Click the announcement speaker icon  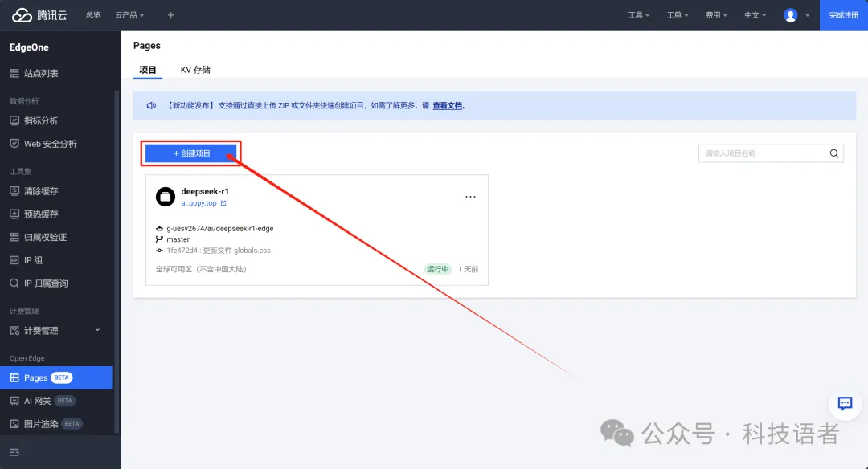coord(151,105)
